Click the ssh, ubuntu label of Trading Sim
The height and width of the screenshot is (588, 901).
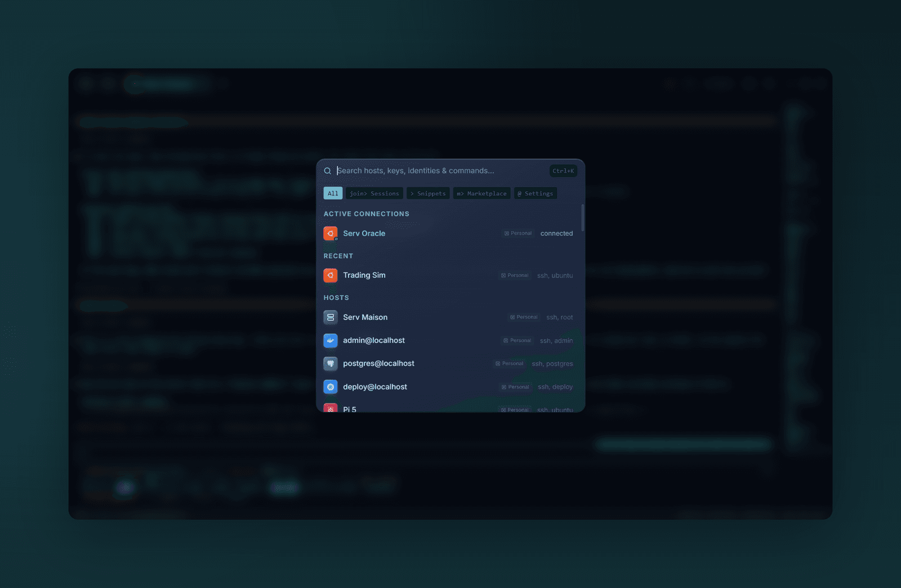coord(555,276)
